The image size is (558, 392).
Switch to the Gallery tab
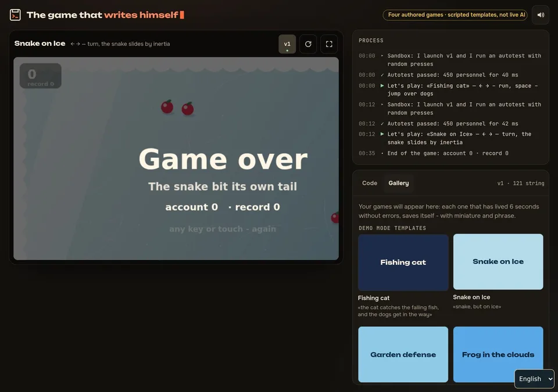(399, 183)
